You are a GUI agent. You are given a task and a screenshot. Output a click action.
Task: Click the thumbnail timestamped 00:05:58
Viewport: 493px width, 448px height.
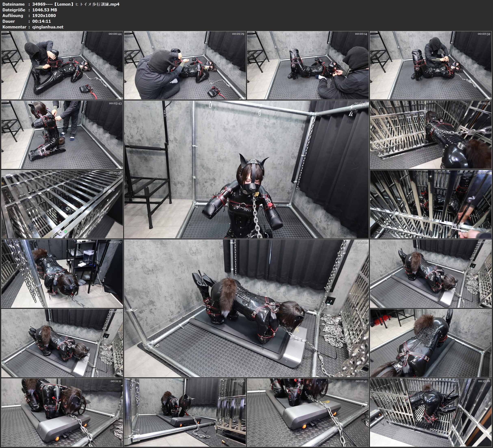(62, 204)
